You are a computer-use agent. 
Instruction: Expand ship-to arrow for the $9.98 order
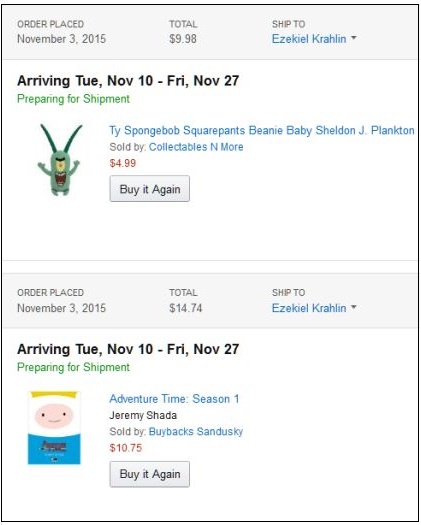coord(354,38)
